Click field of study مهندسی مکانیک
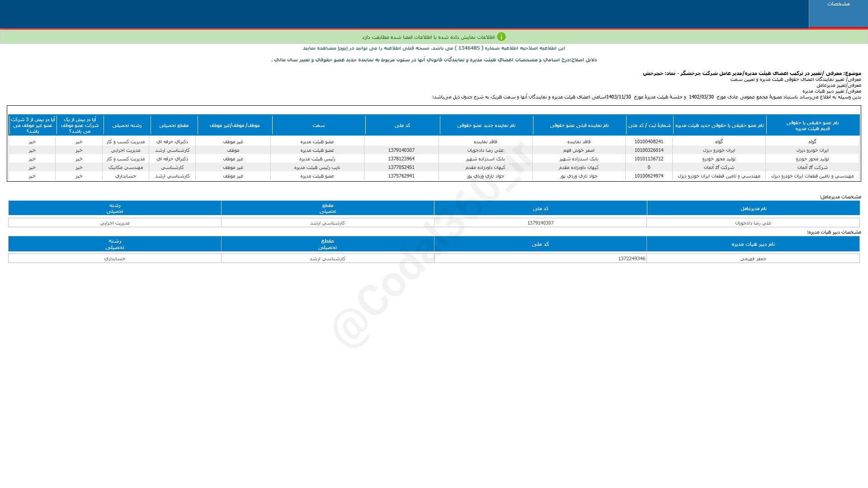Viewport: 868px width, 488px height. [x=125, y=168]
